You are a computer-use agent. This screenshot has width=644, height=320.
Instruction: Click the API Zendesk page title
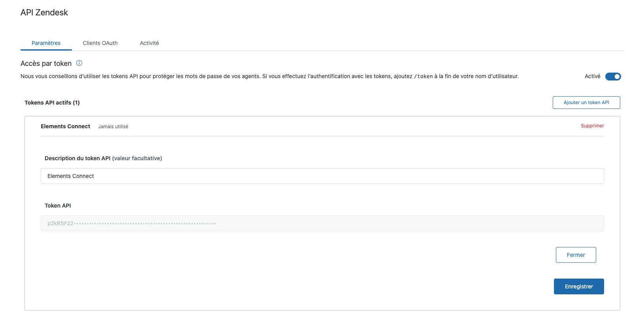point(44,13)
